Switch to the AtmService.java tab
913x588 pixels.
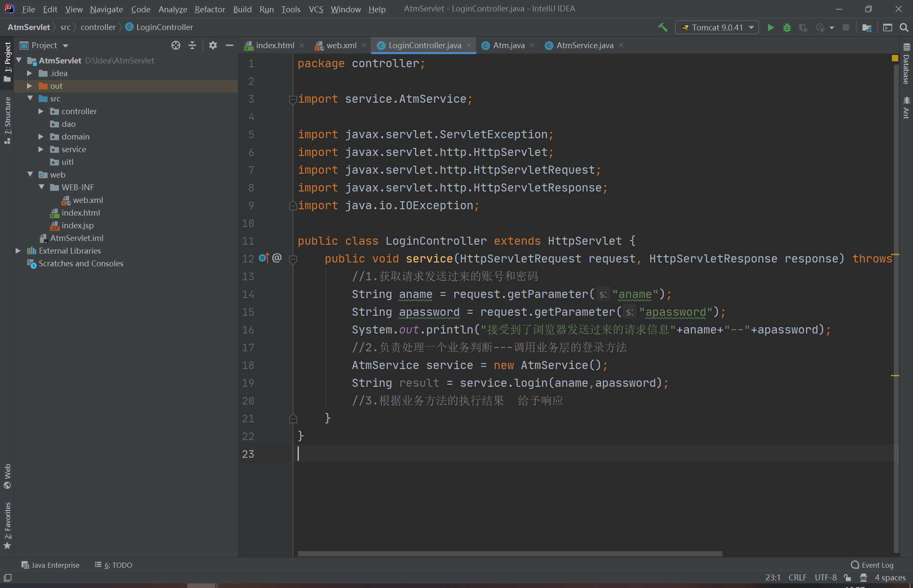(585, 45)
